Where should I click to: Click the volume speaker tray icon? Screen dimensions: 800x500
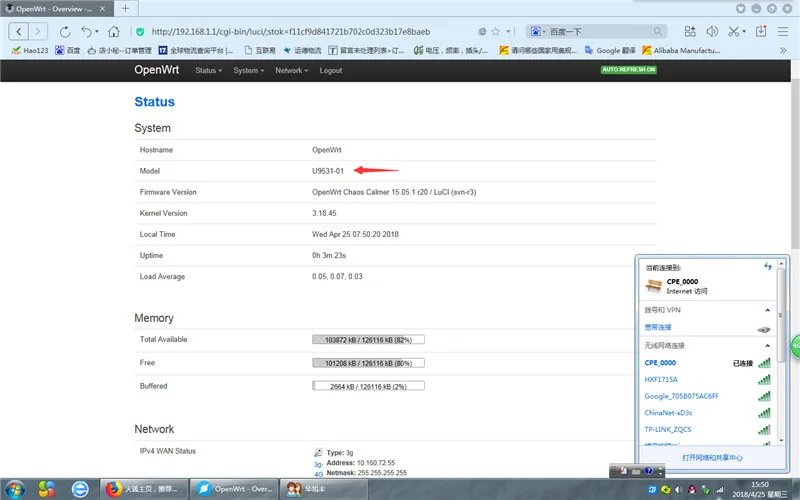pos(679,490)
